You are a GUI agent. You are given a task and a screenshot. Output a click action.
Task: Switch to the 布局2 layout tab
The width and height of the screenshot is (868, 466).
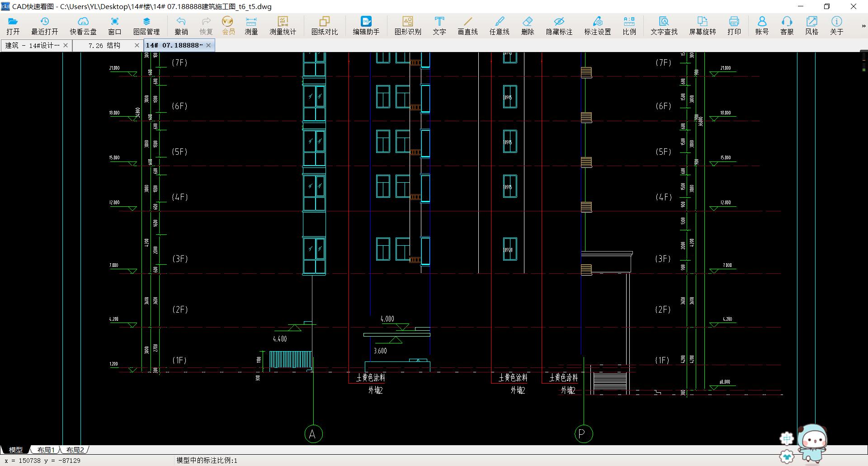point(75,450)
